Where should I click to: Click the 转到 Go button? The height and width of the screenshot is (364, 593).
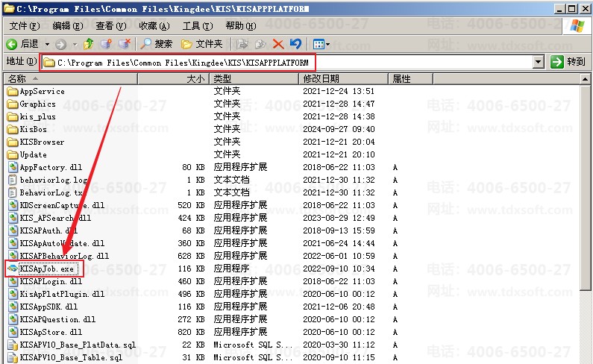point(568,62)
